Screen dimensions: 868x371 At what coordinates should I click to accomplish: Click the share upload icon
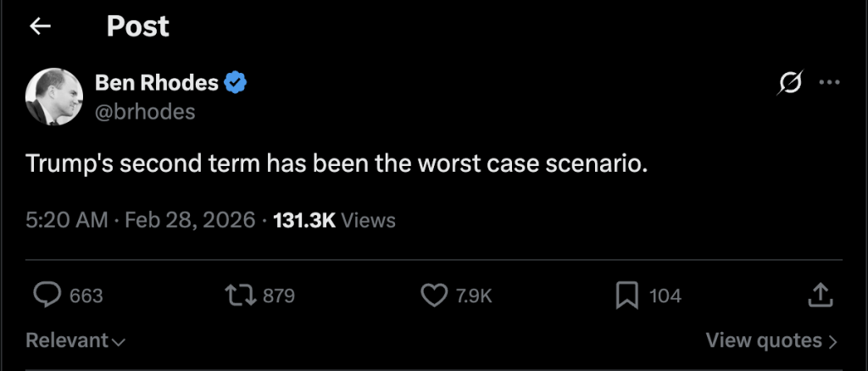(x=820, y=295)
